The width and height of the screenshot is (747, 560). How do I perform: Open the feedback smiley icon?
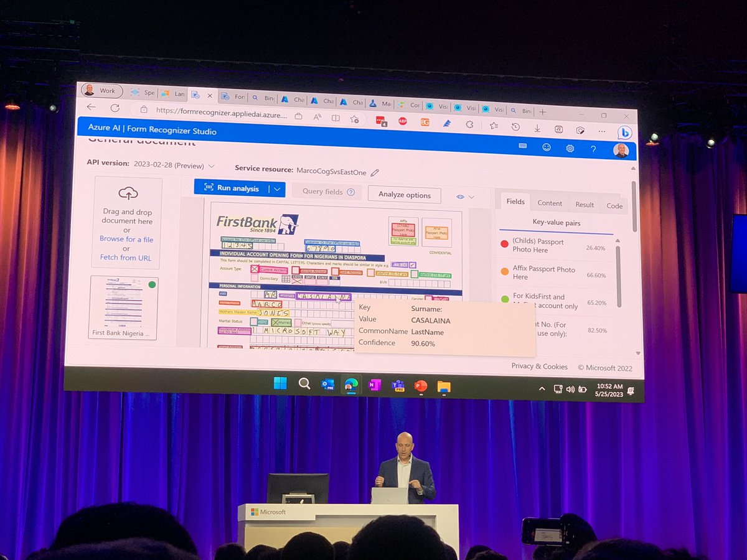[x=546, y=147]
